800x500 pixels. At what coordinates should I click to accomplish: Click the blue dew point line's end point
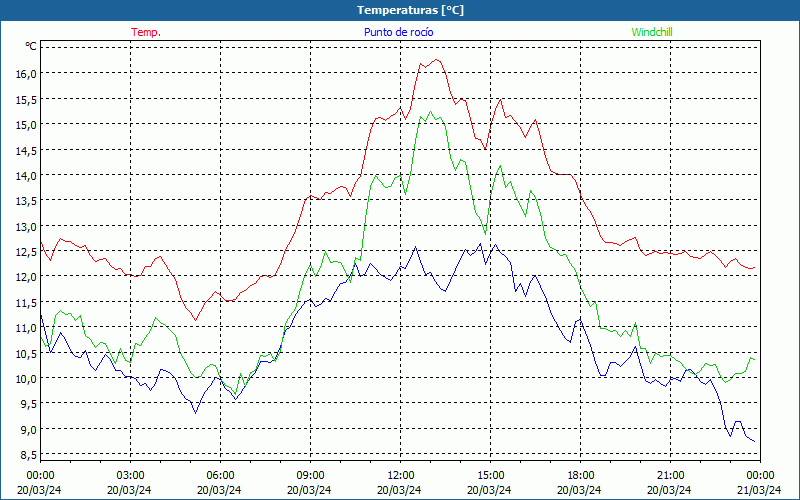(x=754, y=441)
